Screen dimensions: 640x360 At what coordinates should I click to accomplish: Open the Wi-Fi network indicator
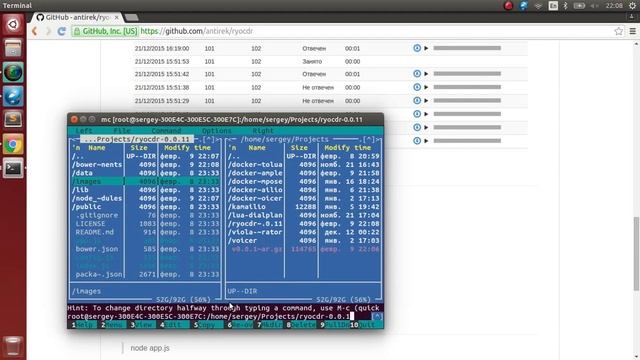pyautogui.click(x=538, y=6)
